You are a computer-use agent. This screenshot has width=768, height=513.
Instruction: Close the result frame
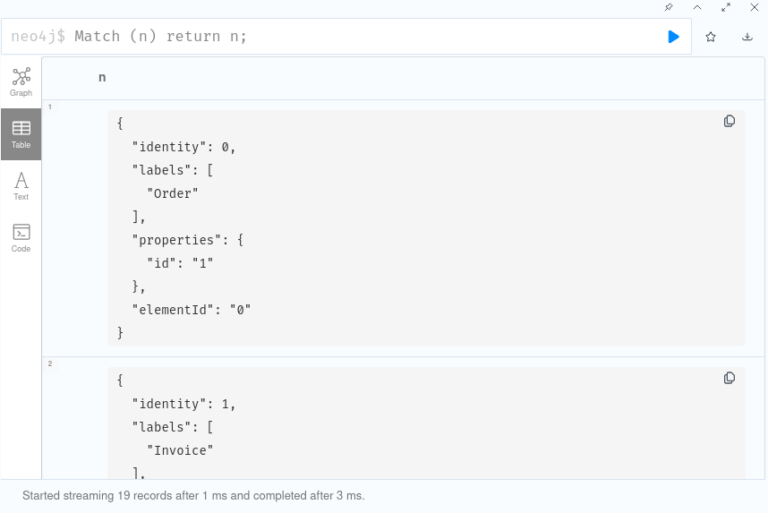(754, 7)
